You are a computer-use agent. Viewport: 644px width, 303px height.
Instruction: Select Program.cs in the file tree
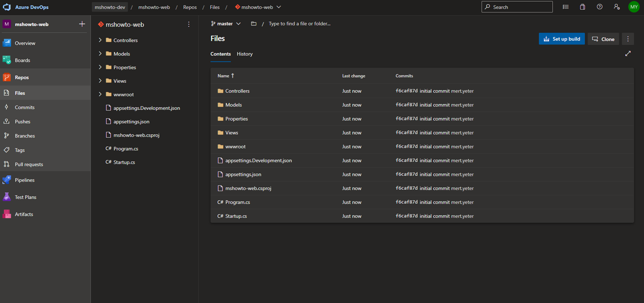126,149
